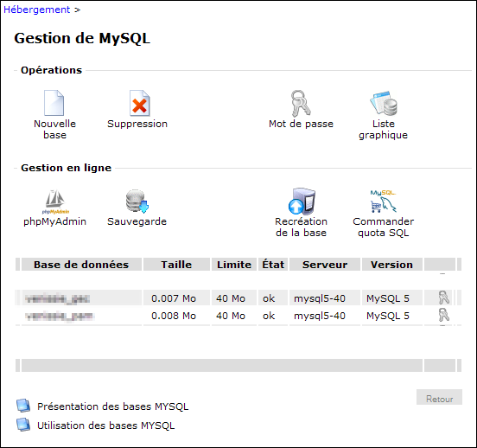Select the database row sized 0.008 Mo
Viewport: 477px width, 448px height.
[x=238, y=316]
